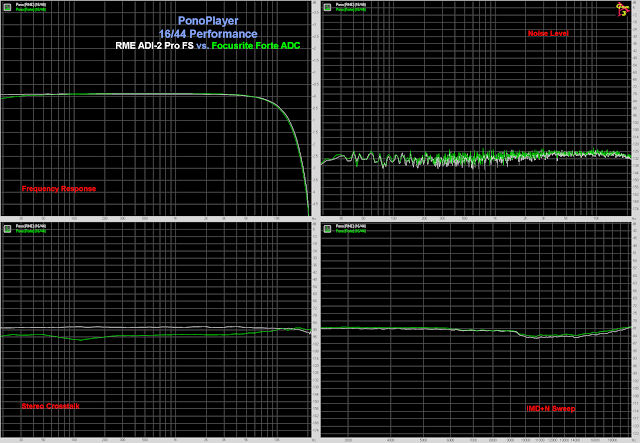This screenshot has height=443, width=640.
Task: Click graph icon in IMD+N Sweep panel
Action: pyautogui.click(x=327, y=228)
